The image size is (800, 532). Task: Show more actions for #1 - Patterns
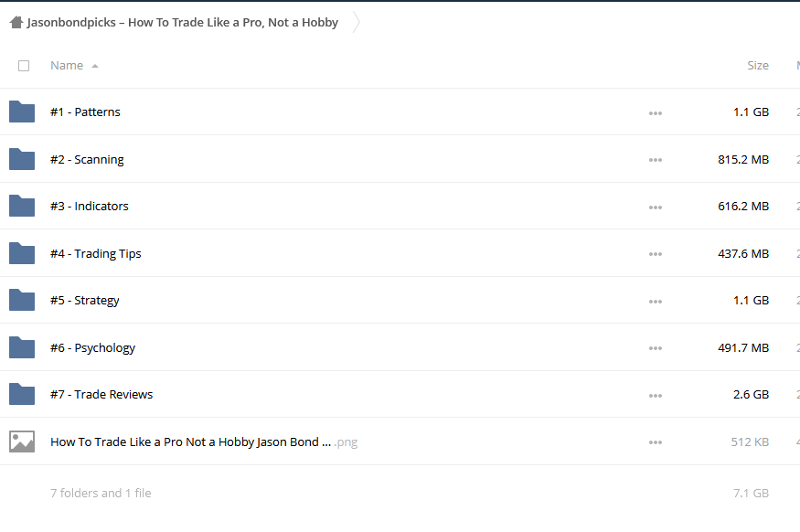(656, 112)
